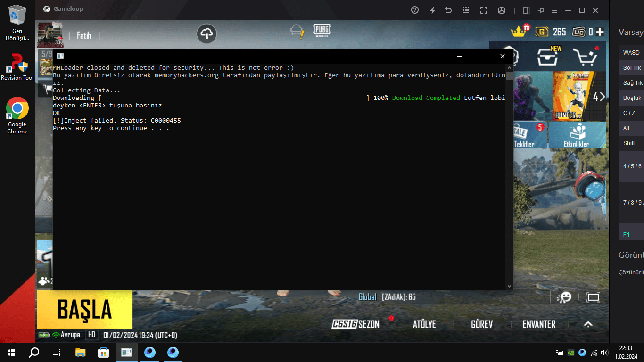Expand the lobby bottom menu chevron
The height and width of the screenshot is (362, 644).
point(588,324)
